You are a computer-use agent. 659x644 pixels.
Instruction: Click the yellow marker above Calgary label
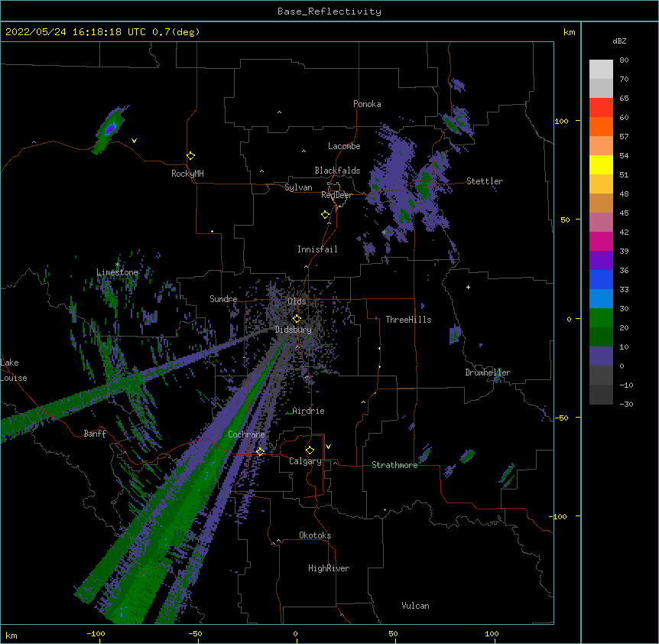[310, 450]
